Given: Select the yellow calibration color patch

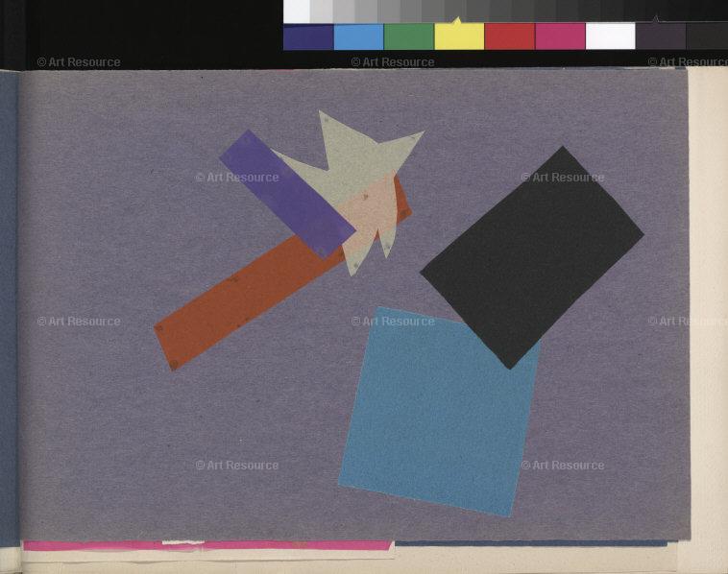Looking at the screenshot, I should pyautogui.click(x=459, y=36).
